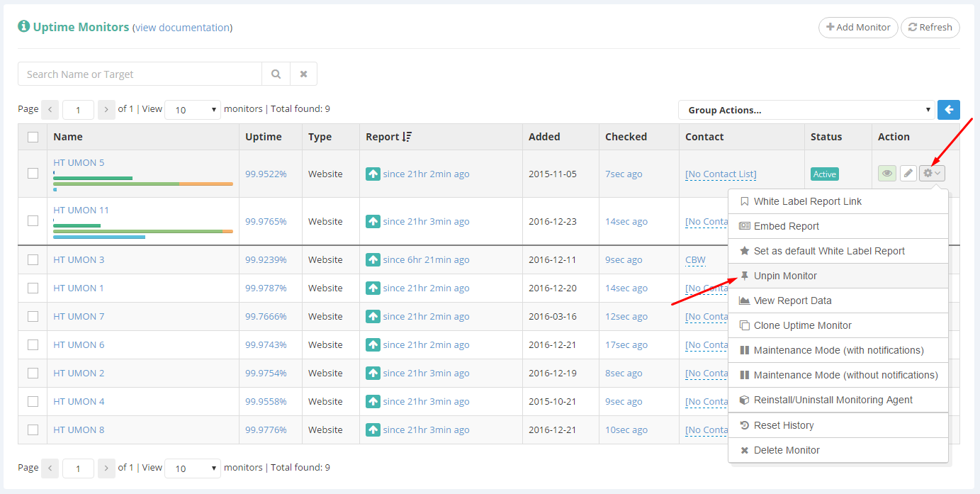
Task: Go to next page in bottom pager
Action: click(106, 468)
